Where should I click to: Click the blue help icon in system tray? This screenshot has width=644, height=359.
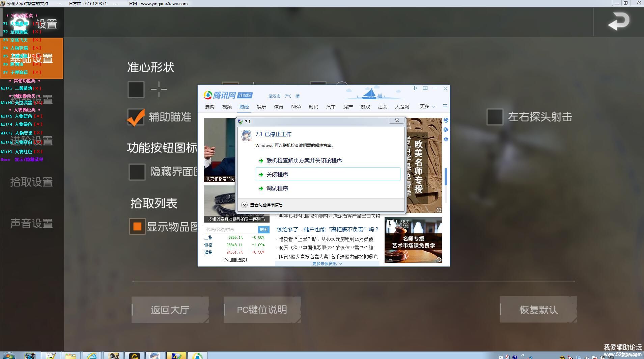click(x=515, y=357)
